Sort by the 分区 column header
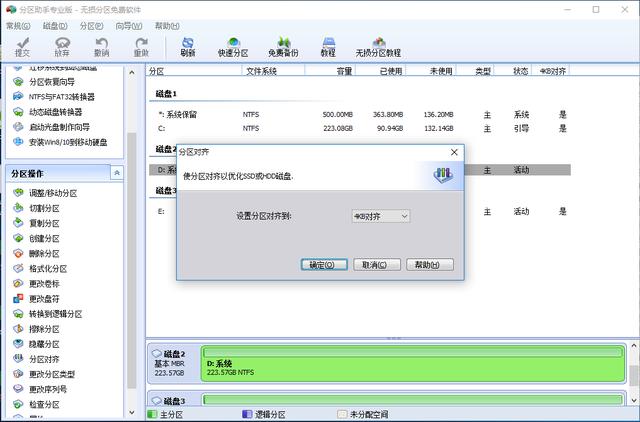Viewport: 640px width, 422px height. [194, 71]
